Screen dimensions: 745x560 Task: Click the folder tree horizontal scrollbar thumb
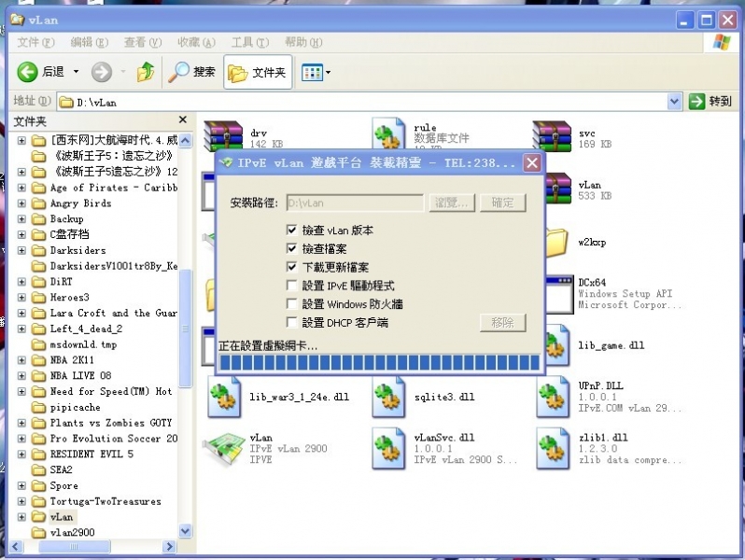click(74, 546)
